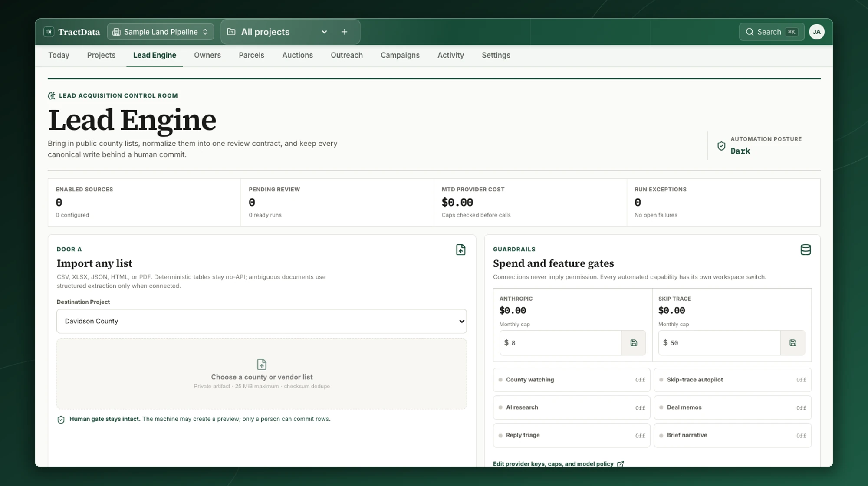Screen dimensions: 868x486
Task: Open the Auctions tab
Action: pos(297,55)
